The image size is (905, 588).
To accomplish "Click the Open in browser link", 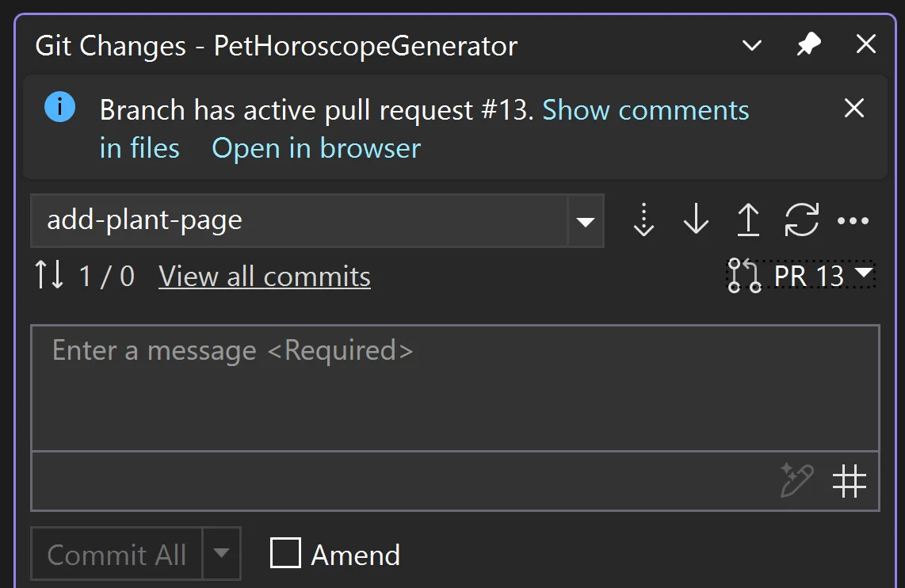I will (x=316, y=148).
